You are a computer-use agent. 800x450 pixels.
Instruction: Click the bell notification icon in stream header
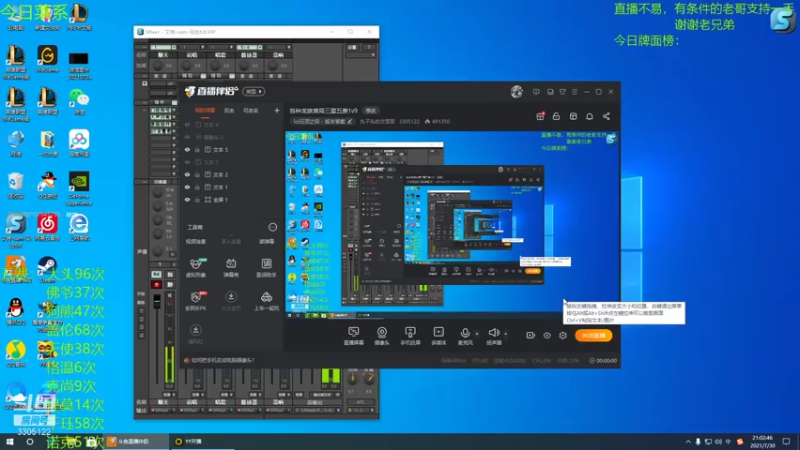tap(589, 116)
